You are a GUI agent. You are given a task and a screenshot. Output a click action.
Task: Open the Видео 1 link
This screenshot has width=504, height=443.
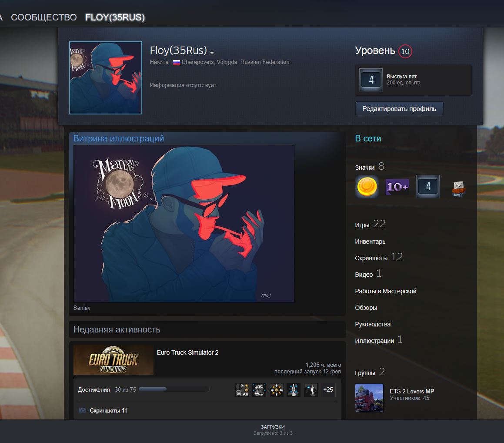coord(368,274)
